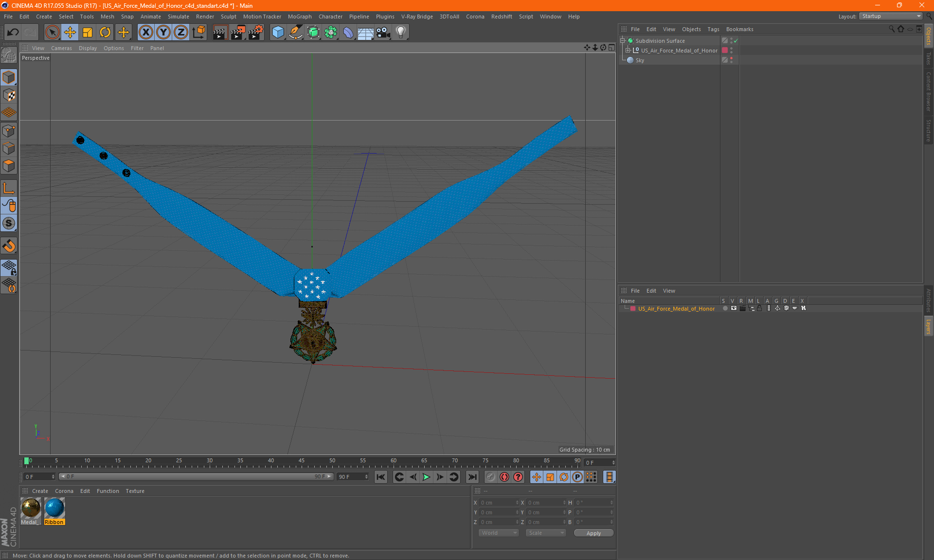The image size is (934, 560).
Task: Toggle the Subdivision Surface enable checkmark
Action: pyautogui.click(x=736, y=41)
